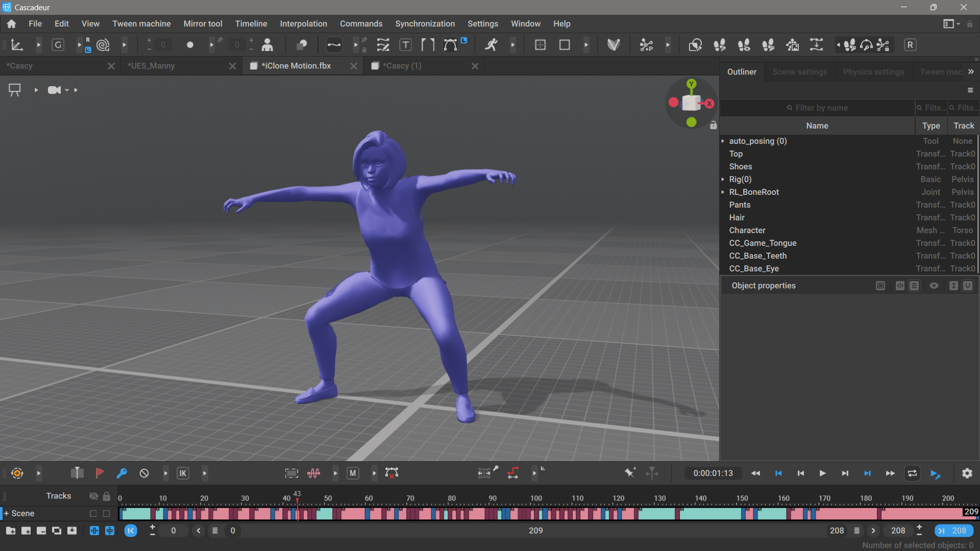Click the red flag marker icon
The image size is (980, 551).
(x=100, y=473)
